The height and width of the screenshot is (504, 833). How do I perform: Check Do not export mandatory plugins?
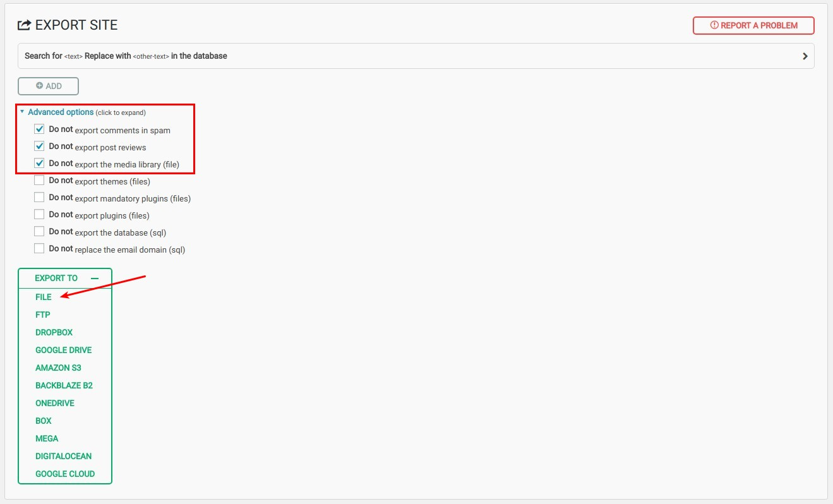[39, 198]
